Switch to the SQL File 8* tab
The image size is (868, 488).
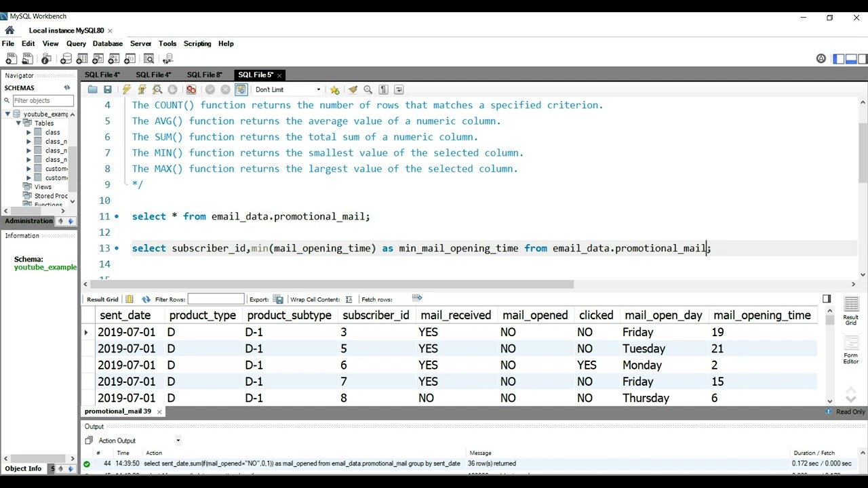click(204, 75)
